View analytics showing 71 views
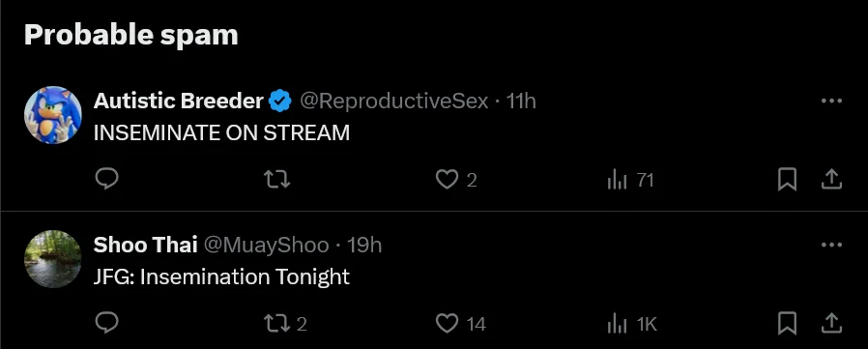868x349 pixels. click(x=630, y=180)
